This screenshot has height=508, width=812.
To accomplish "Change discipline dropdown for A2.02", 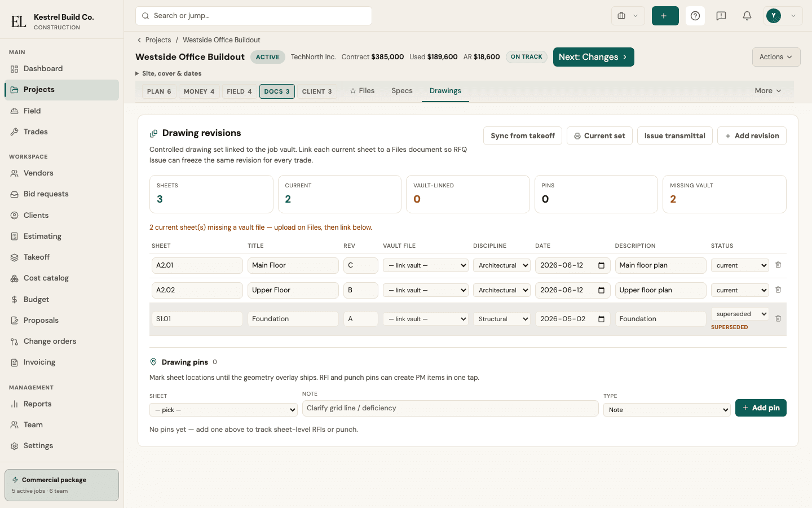I will pyautogui.click(x=502, y=290).
